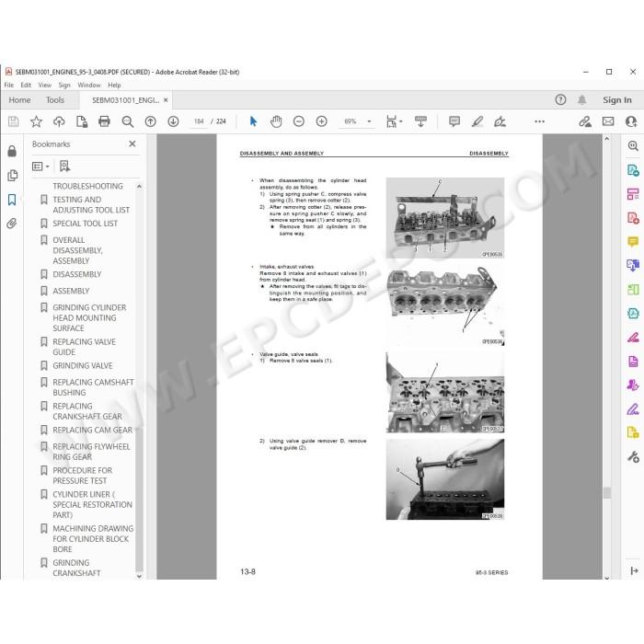Open the Help menu
644x644 pixels.
(114, 85)
